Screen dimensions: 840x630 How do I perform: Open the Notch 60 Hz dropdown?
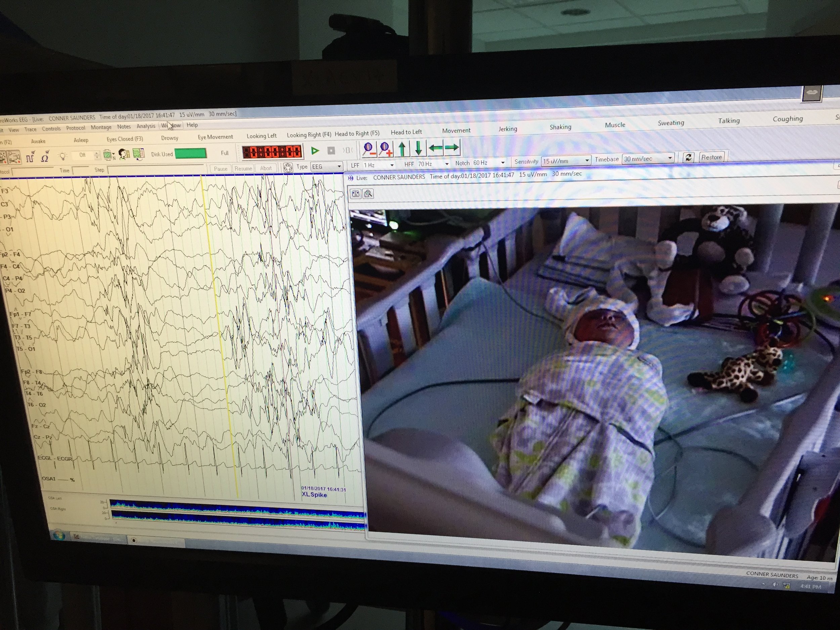(x=489, y=163)
